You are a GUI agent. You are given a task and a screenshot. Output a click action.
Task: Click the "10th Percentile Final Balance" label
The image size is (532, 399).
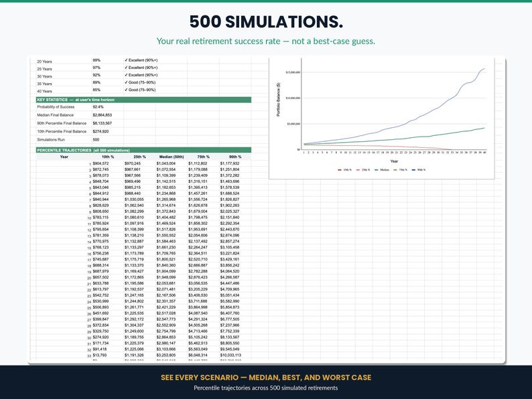(x=62, y=131)
